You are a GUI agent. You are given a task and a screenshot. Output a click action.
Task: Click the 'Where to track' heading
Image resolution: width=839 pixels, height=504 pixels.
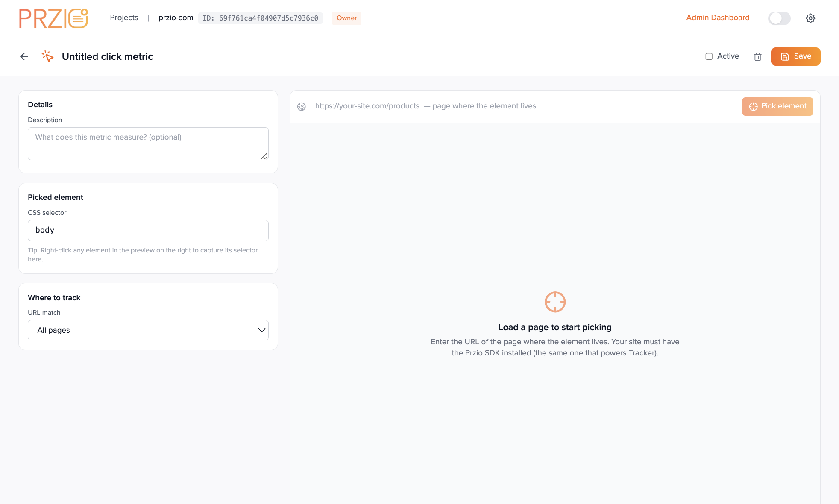(x=54, y=298)
